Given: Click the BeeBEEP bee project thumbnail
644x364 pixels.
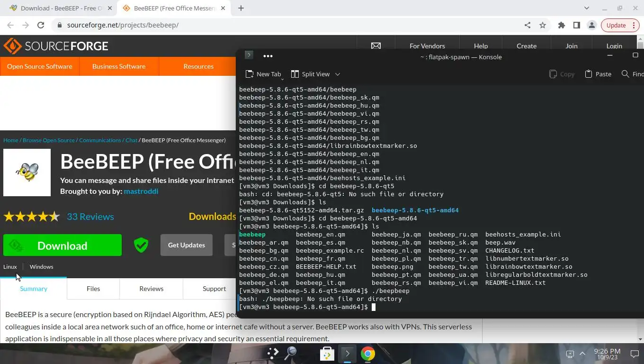Looking at the screenshot, I should (x=27, y=173).
